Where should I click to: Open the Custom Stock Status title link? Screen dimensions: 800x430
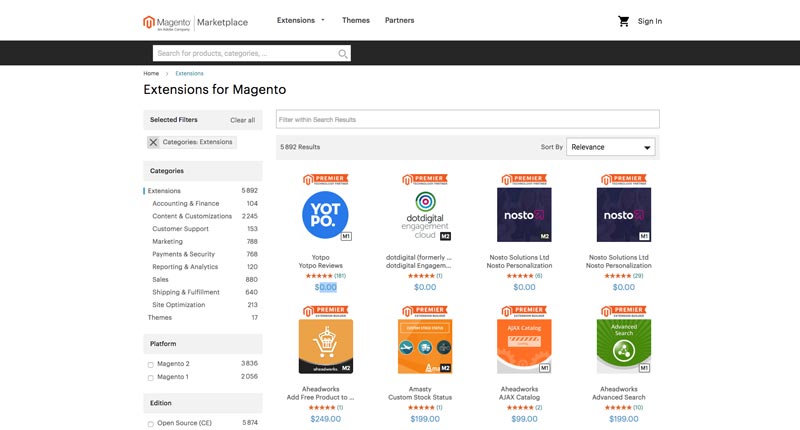pyautogui.click(x=420, y=397)
